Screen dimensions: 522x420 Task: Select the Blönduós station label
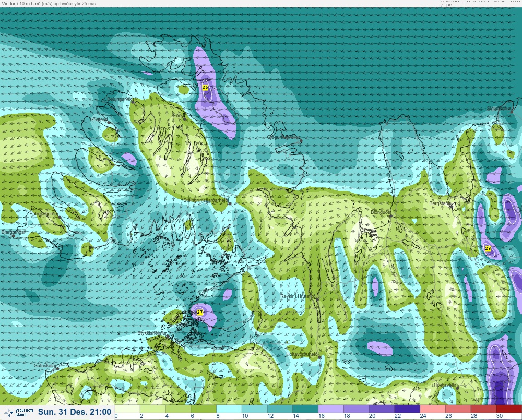381,212
